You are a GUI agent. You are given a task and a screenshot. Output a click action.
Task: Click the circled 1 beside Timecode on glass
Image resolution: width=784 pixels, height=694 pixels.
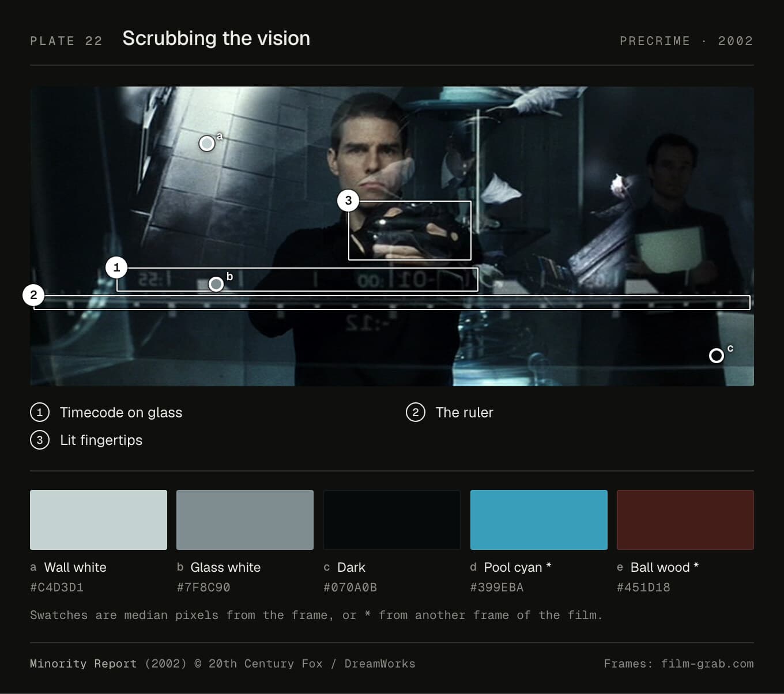(40, 413)
